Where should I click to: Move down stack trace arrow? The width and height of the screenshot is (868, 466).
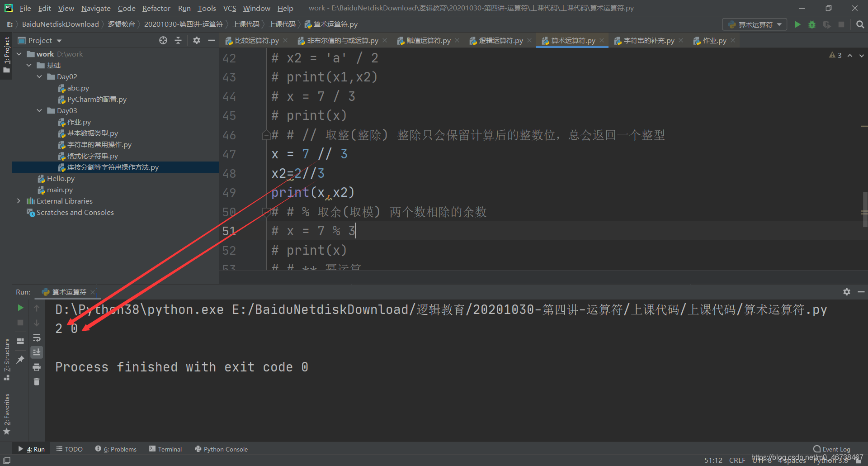click(x=37, y=323)
